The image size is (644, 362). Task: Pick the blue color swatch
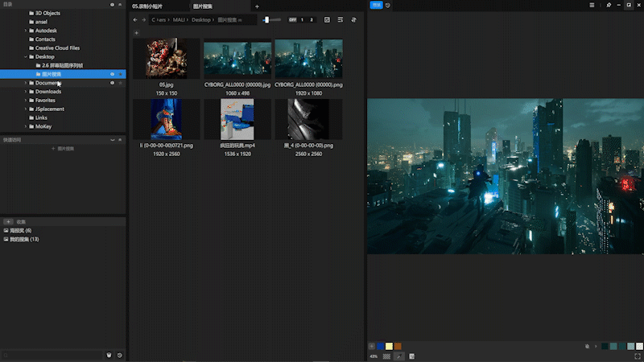pos(380,347)
